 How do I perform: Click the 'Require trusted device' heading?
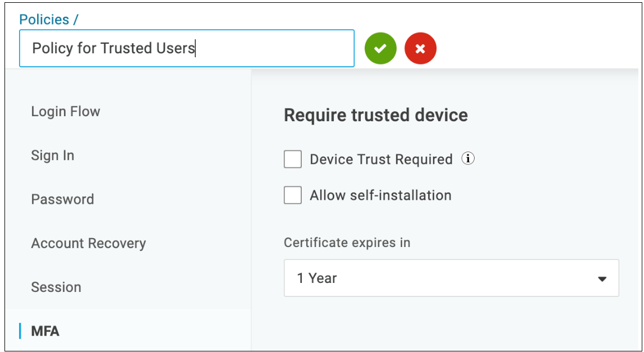[x=376, y=115]
